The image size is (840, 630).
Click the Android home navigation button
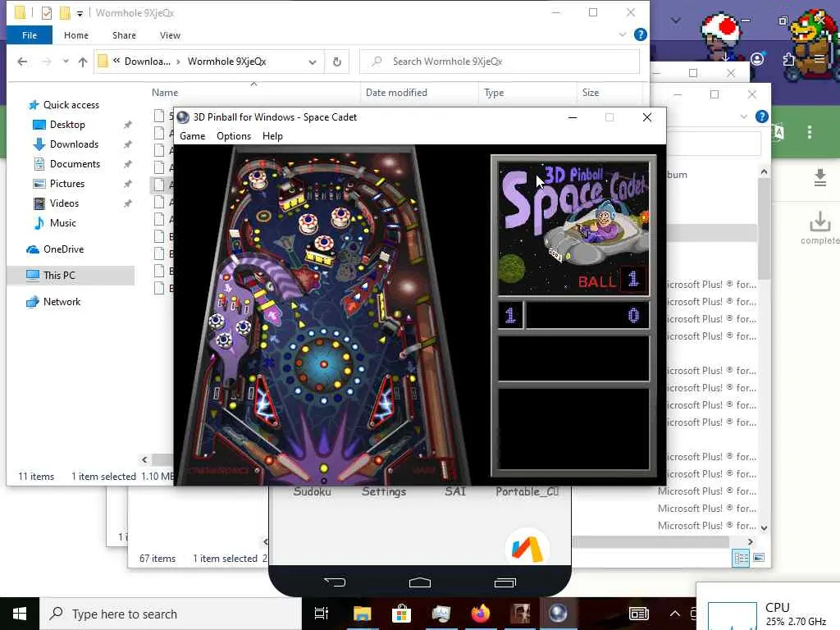tap(419, 582)
